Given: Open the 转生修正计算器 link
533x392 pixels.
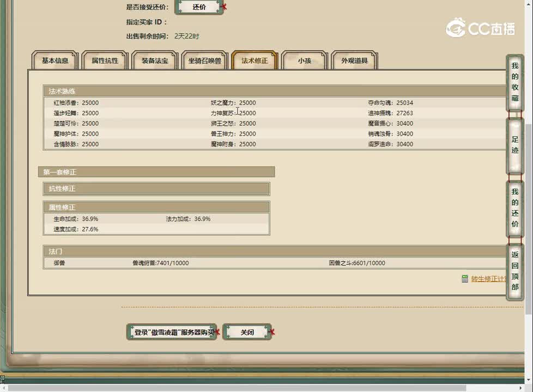Looking at the screenshot, I should coord(489,279).
